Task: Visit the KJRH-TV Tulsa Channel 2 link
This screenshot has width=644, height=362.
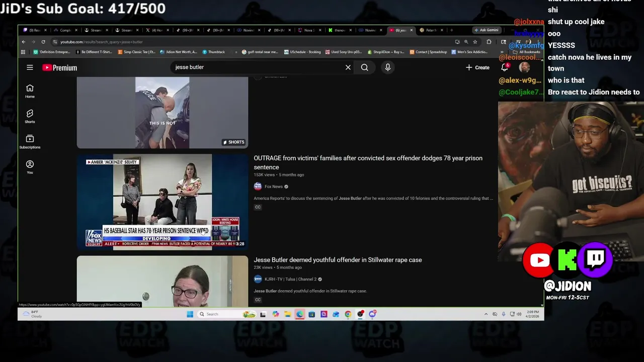Action: [290, 279]
